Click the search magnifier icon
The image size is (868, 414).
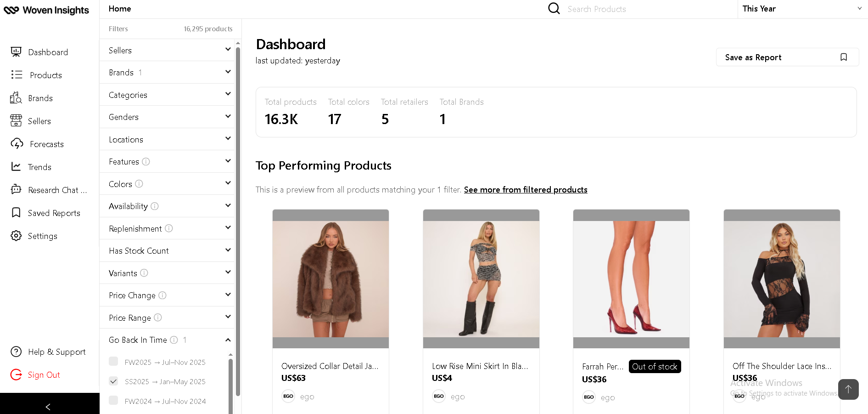(554, 9)
